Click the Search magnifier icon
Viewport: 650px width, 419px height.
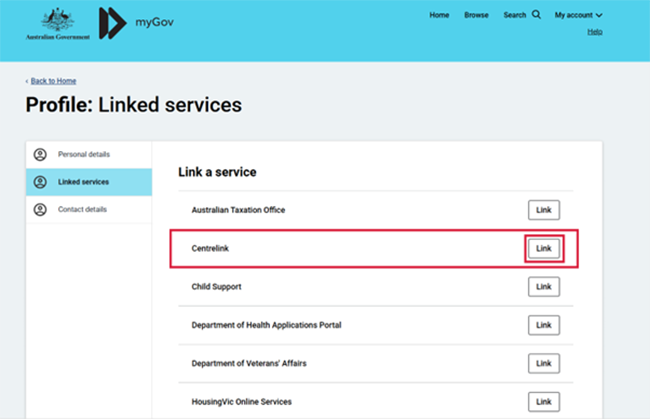(x=536, y=15)
